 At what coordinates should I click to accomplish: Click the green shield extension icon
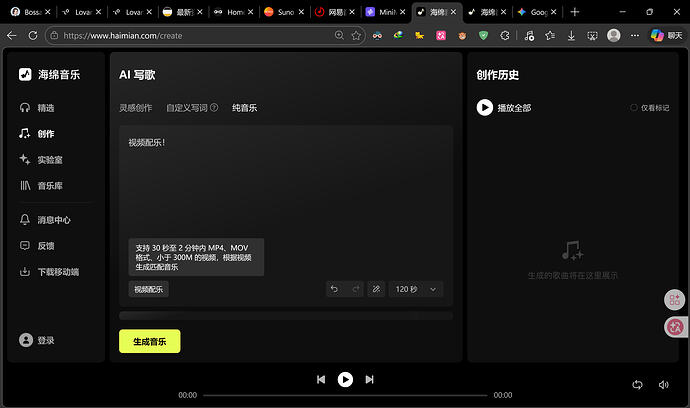coord(483,36)
